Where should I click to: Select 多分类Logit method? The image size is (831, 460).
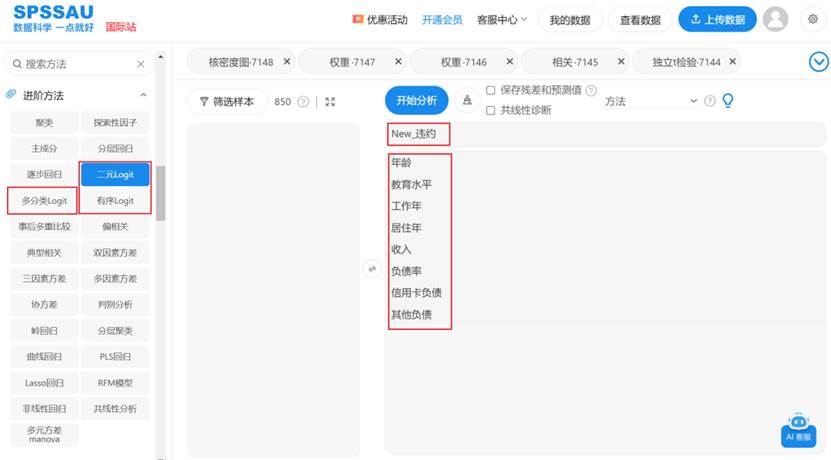44,200
